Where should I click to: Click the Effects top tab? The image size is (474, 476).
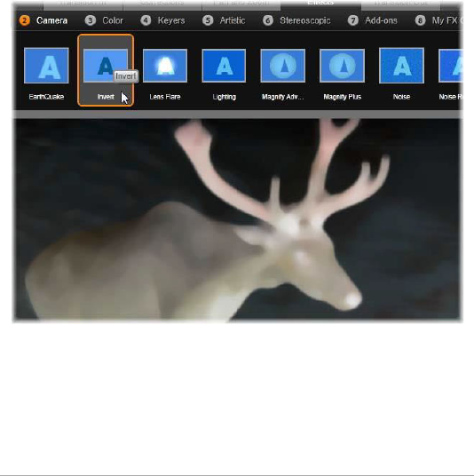(320, 4)
